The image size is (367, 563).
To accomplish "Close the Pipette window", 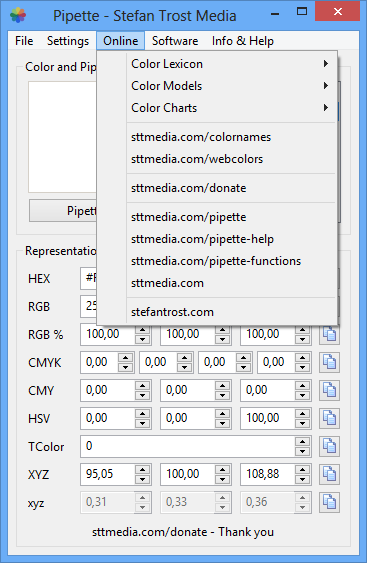I will click(x=338, y=11).
